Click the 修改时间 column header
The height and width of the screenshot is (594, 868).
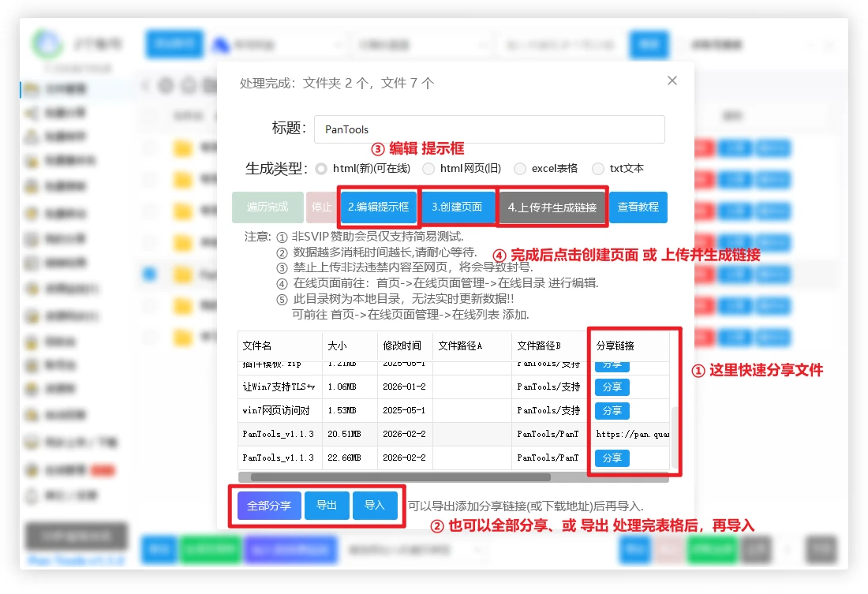coord(402,346)
